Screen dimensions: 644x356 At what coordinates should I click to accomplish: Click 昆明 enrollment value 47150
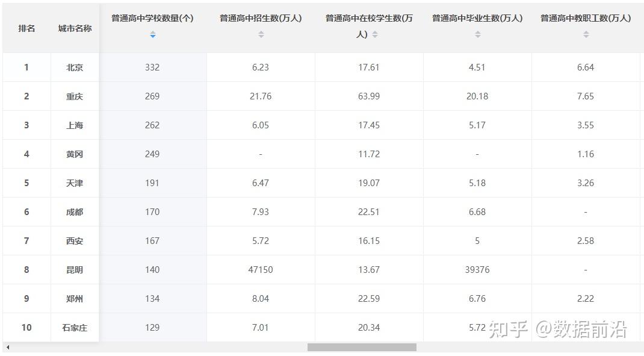pos(261,270)
